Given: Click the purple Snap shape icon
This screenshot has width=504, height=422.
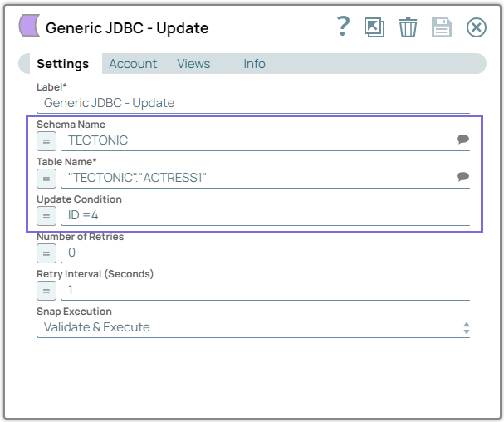Looking at the screenshot, I should (x=28, y=27).
